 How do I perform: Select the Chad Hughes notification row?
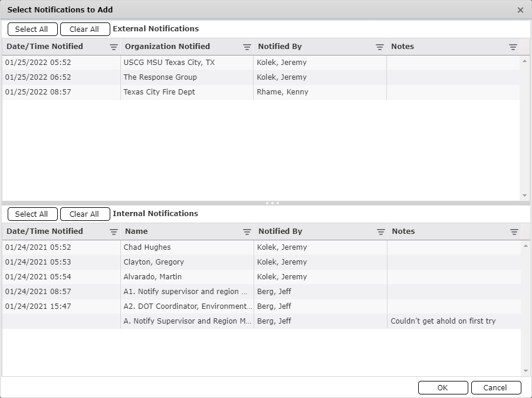point(177,247)
